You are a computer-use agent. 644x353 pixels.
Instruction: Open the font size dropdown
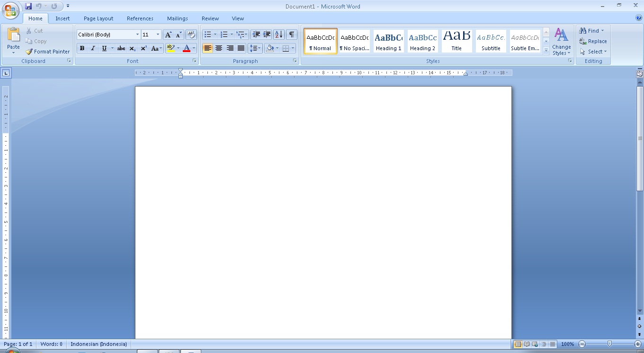pos(158,34)
